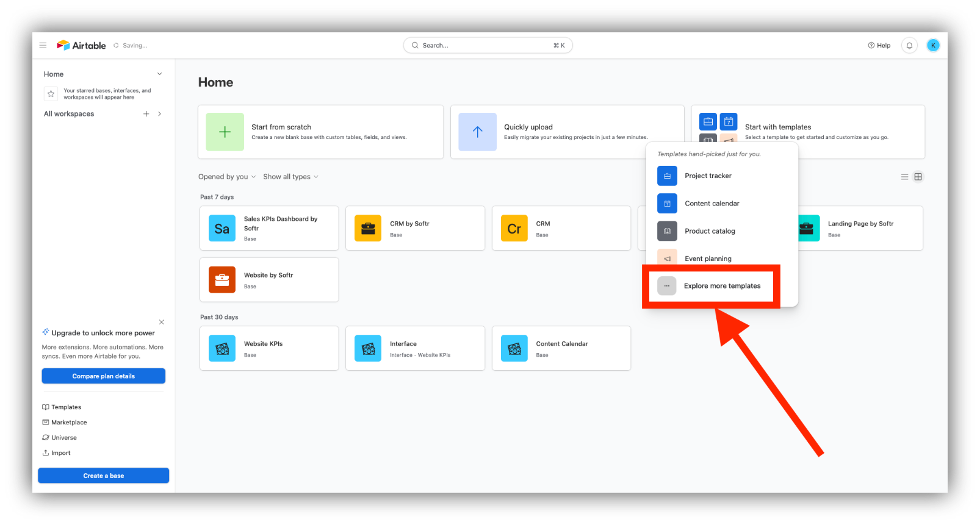Viewport: 980px width, 525px height.
Task: Click the Quickly upload title
Action: 528,127
